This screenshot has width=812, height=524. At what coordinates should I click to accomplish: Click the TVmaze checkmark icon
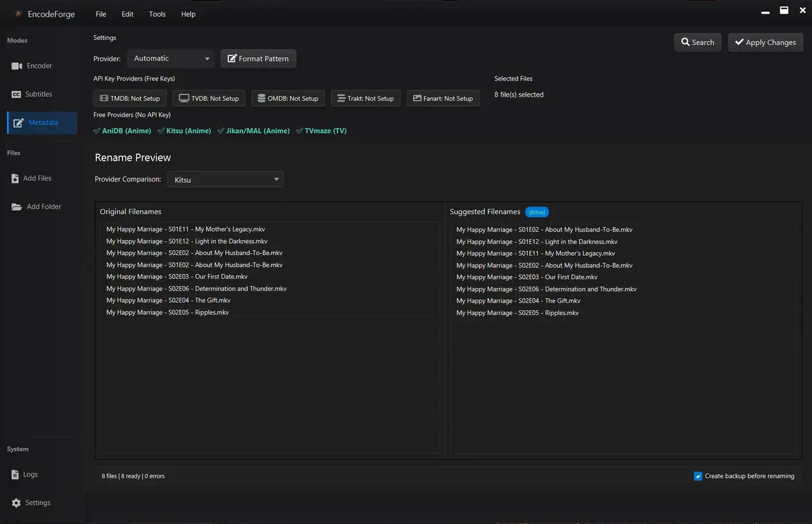299,131
